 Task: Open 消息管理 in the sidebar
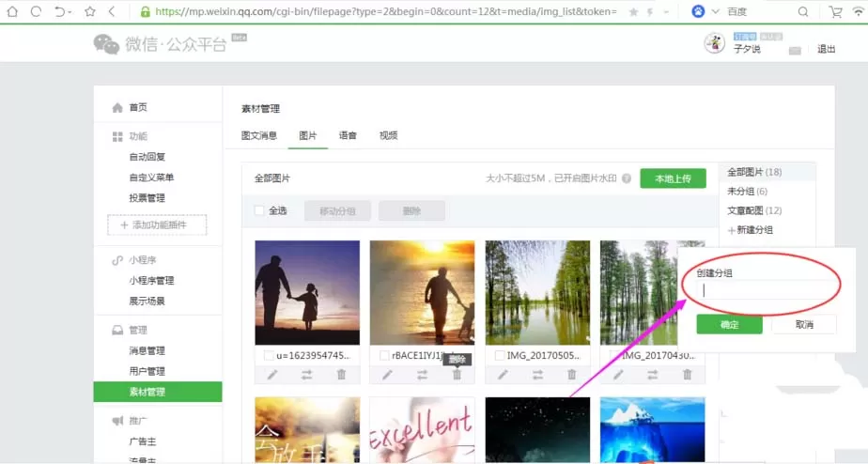pos(147,350)
